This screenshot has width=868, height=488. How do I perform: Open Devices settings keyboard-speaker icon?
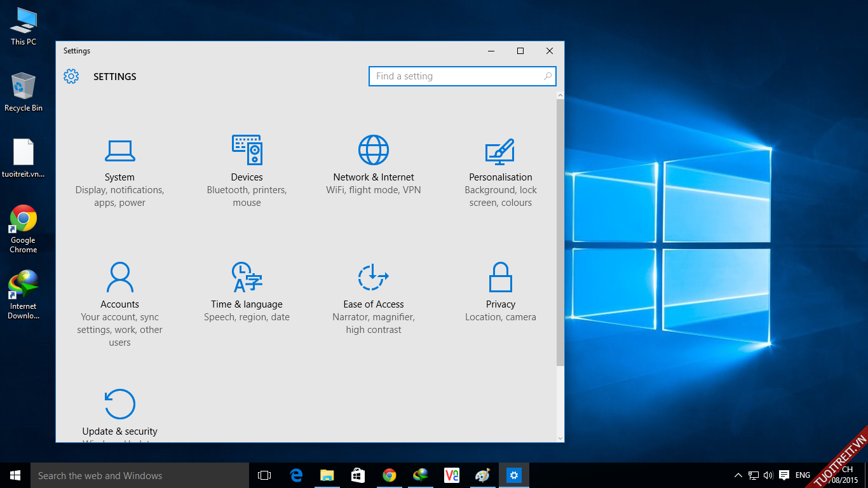point(247,150)
